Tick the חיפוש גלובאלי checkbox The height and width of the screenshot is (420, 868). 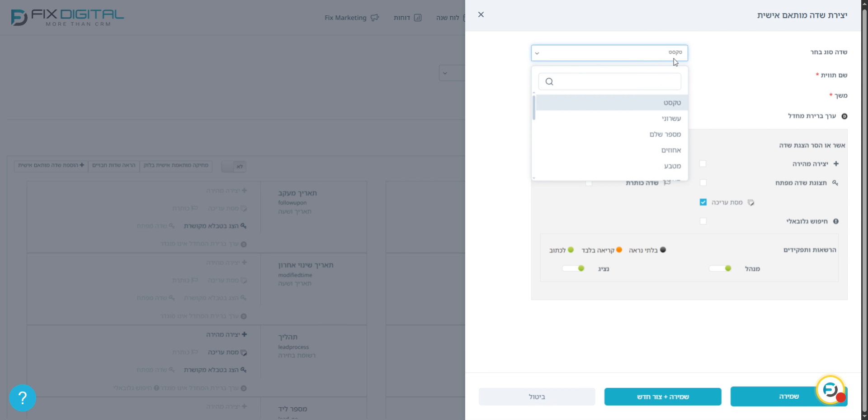tap(703, 221)
